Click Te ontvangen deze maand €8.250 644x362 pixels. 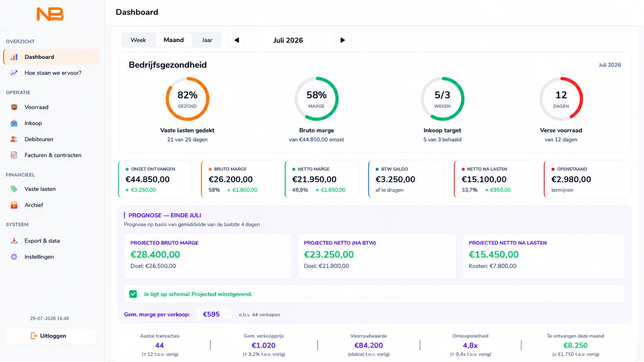coord(576,345)
